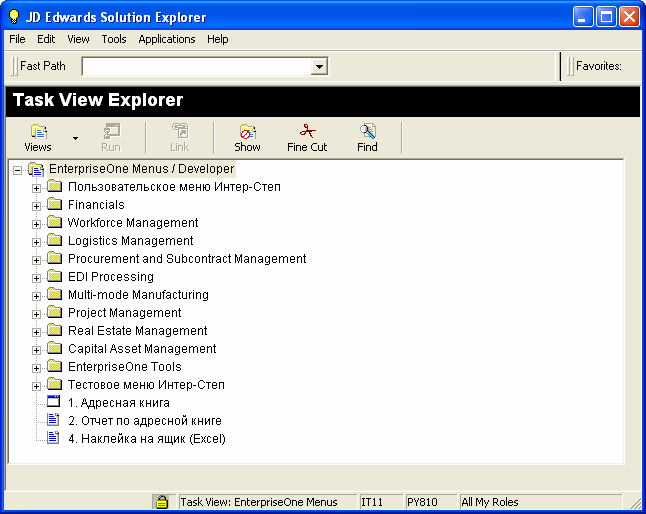
Task: Click the Пользовательское меню Интер-Степ folder icon
Action: pos(54,186)
